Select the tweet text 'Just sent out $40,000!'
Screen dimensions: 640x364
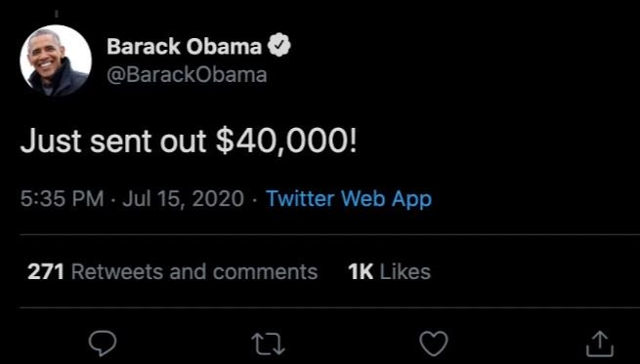[x=189, y=142]
